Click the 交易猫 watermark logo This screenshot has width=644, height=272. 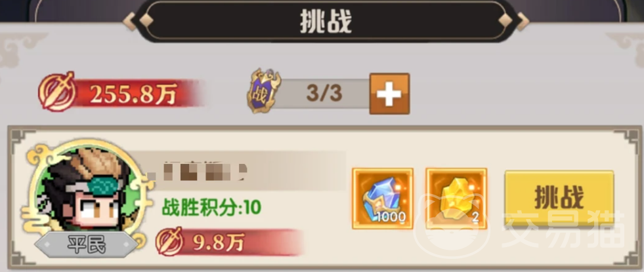[520, 230]
